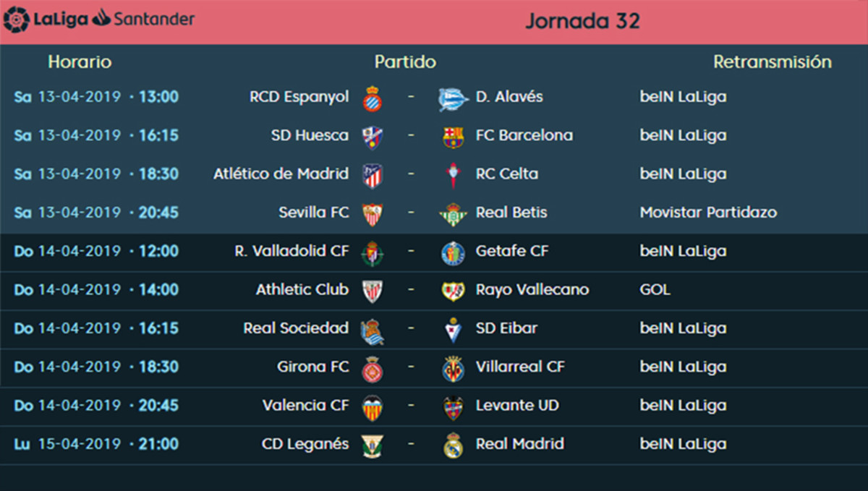The image size is (868, 491).
Task: Click the Real Madrid club crest
Action: (454, 445)
